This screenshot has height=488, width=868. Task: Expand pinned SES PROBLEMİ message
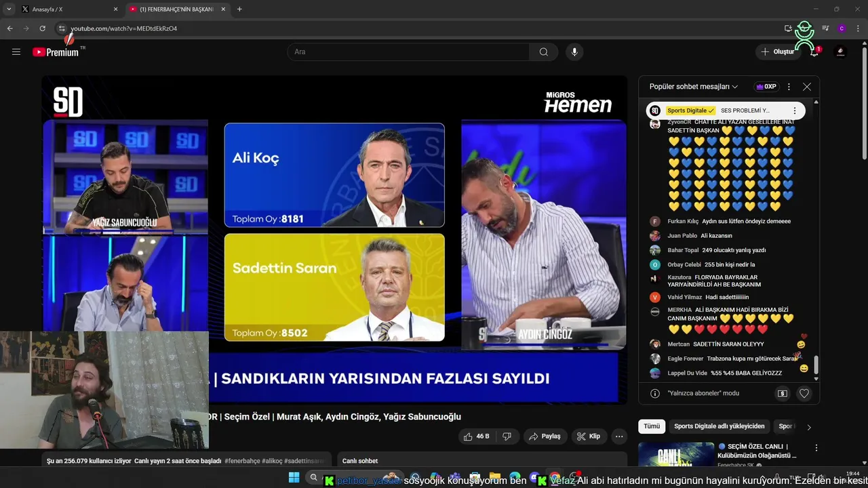tap(745, 110)
